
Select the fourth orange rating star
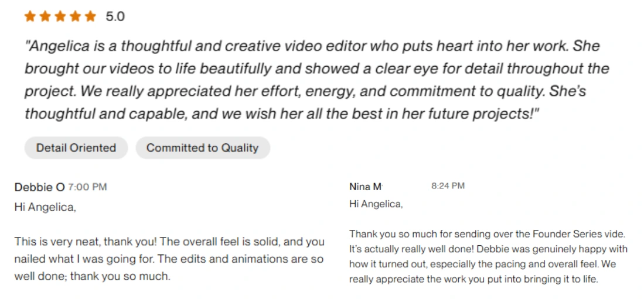point(75,17)
